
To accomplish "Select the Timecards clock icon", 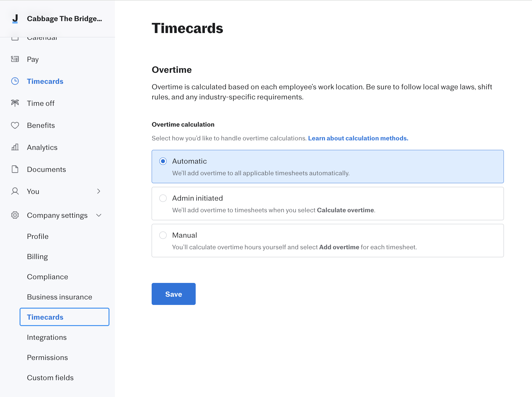I will coord(15,81).
